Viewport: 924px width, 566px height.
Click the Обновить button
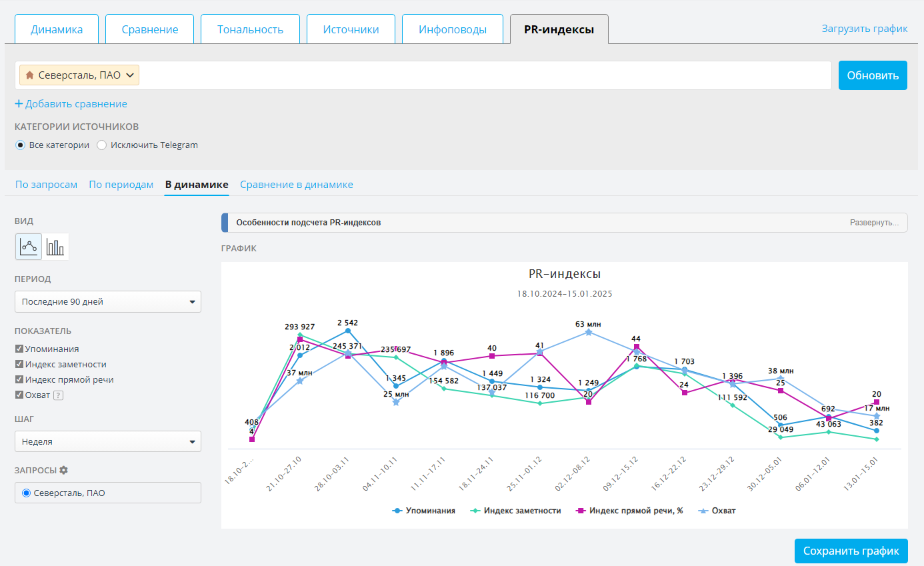pyautogui.click(x=873, y=75)
